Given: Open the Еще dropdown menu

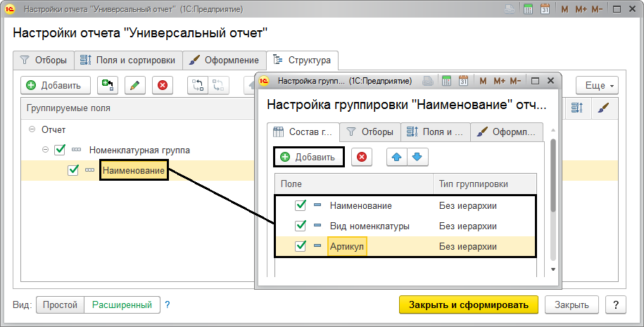Looking at the screenshot, I should pyautogui.click(x=597, y=85).
